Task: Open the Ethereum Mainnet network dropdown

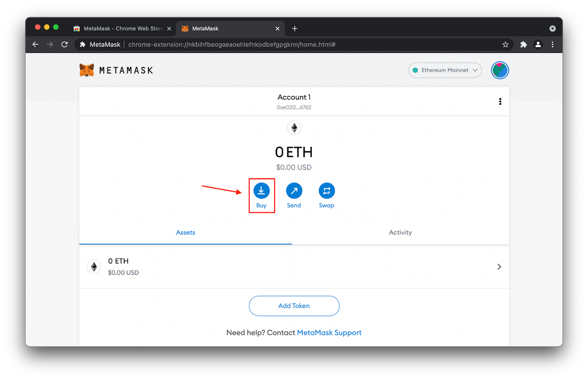Action: 445,70
